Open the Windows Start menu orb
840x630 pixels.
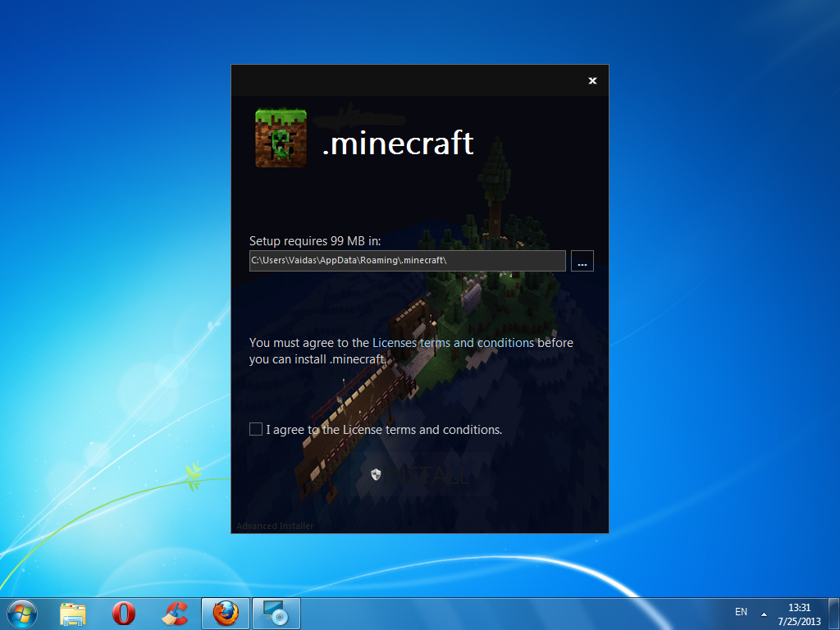click(x=22, y=614)
